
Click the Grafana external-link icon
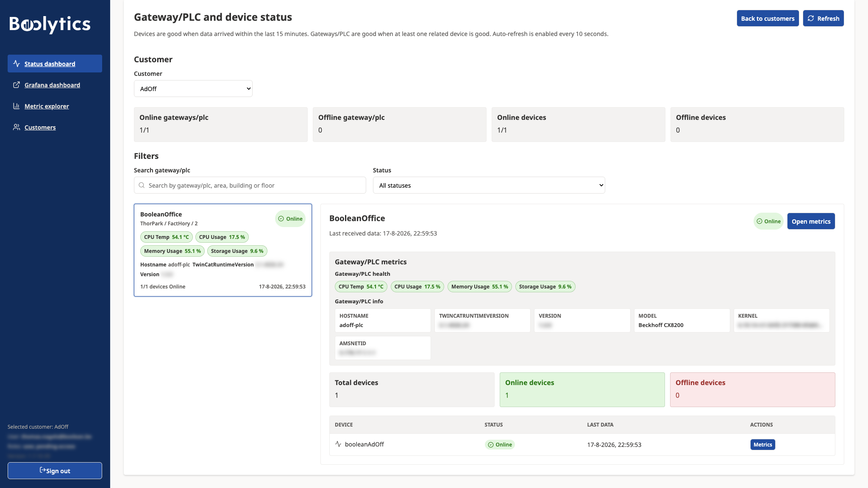(x=17, y=85)
